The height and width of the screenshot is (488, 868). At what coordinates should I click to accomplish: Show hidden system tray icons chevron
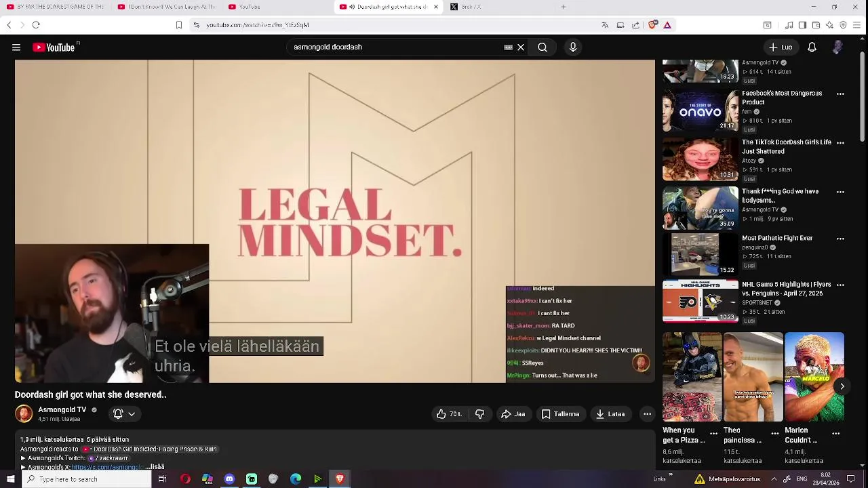click(x=774, y=479)
